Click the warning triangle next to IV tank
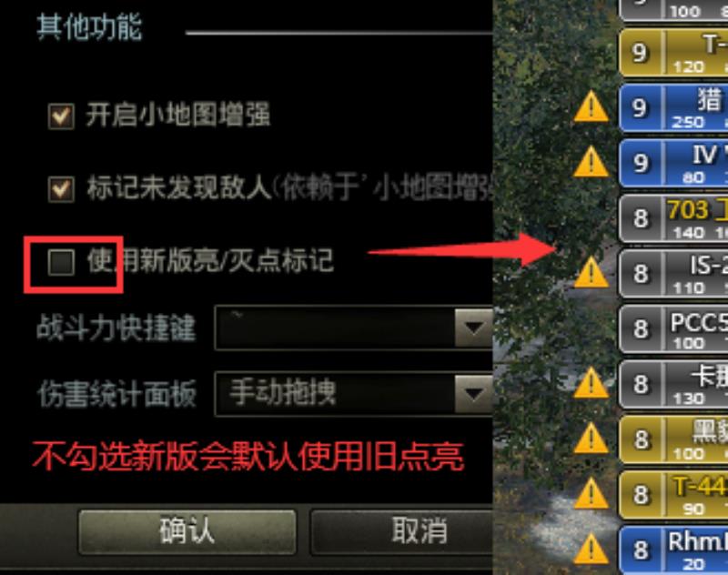 pos(591,162)
